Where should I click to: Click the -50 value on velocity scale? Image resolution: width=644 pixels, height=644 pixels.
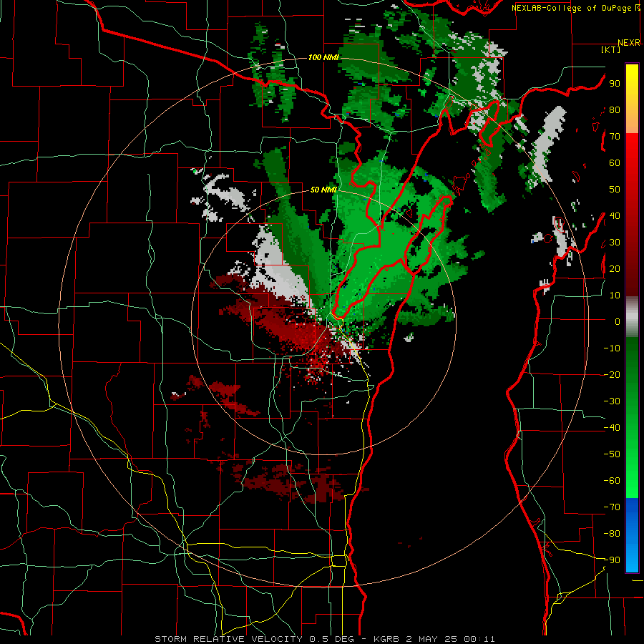click(x=612, y=454)
